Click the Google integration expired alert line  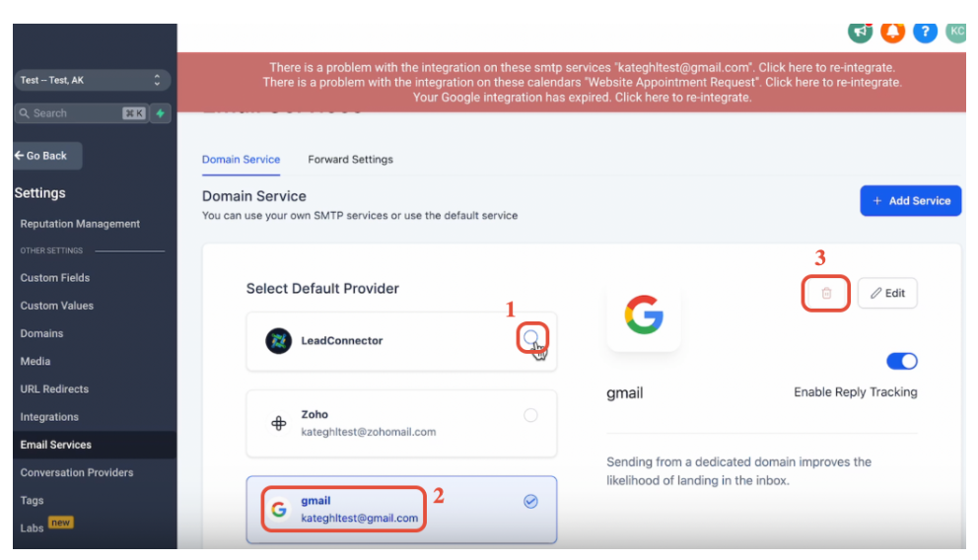[x=582, y=98]
